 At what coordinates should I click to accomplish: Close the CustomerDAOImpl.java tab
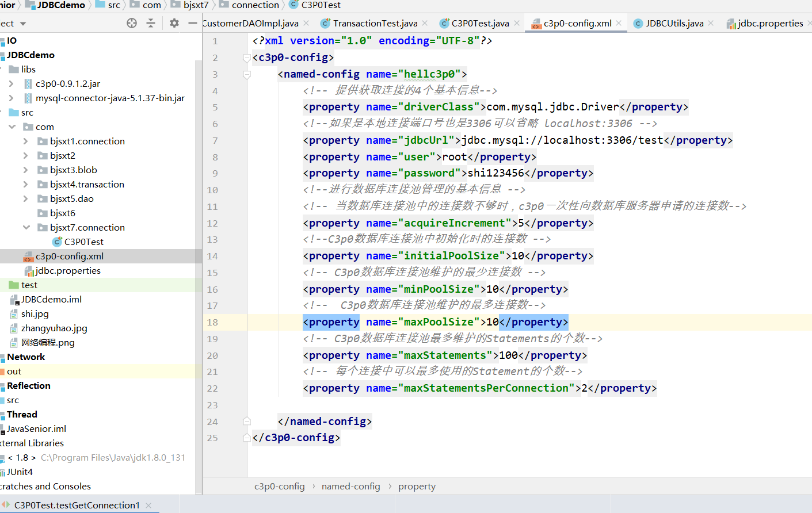[306, 23]
